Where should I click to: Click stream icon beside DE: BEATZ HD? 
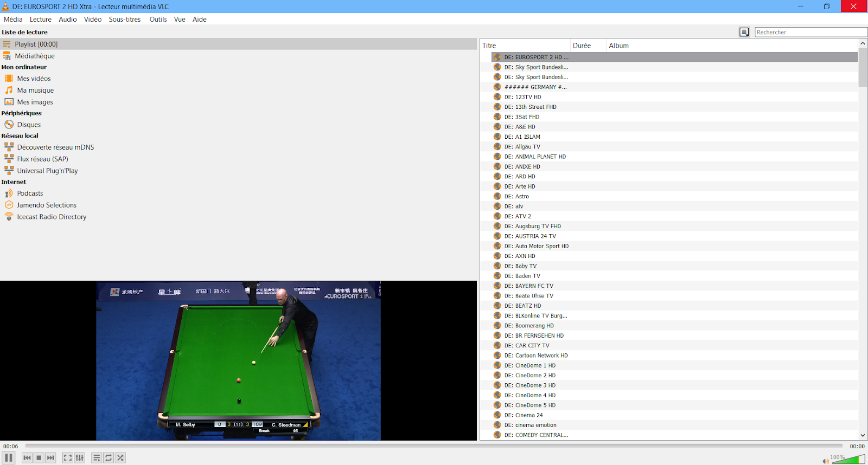pyautogui.click(x=497, y=306)
